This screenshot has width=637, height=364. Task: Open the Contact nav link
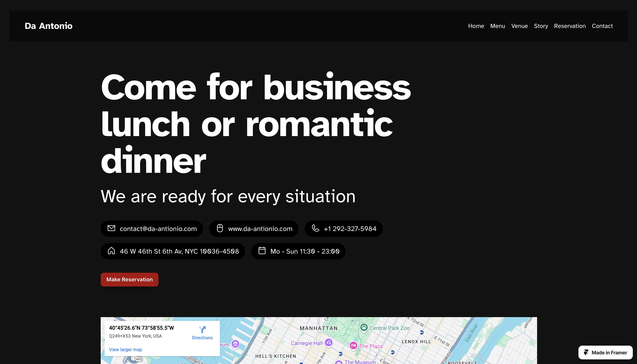[x=602, y=26]
